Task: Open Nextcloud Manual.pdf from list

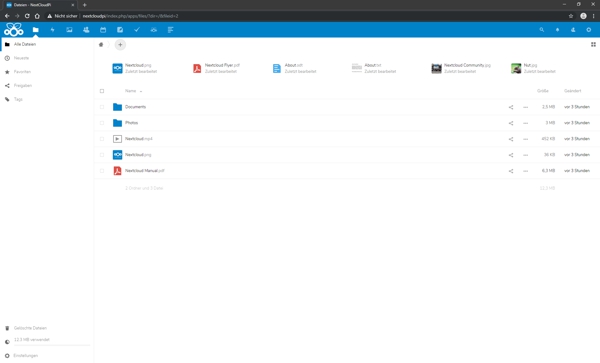Action: pyautogui.click(x=145, y=171)
